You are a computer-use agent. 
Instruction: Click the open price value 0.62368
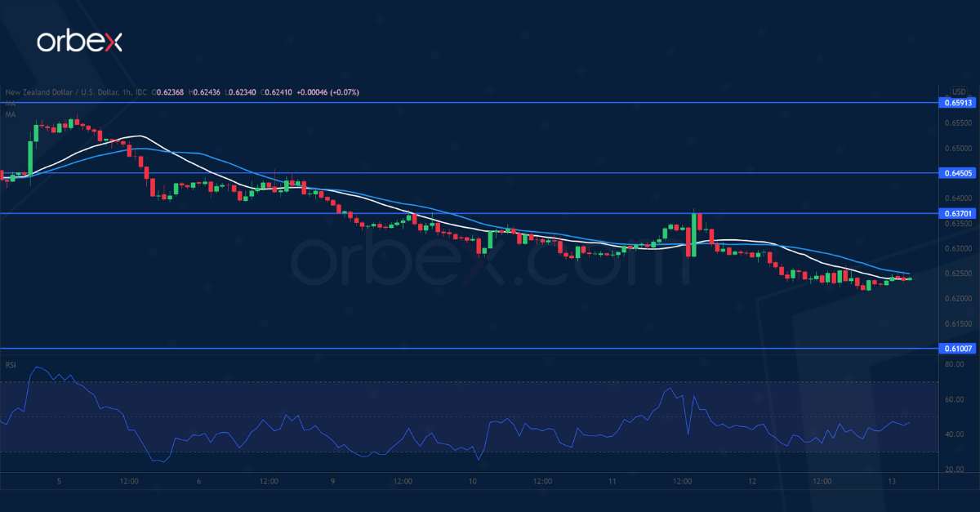tap(170, 91)
